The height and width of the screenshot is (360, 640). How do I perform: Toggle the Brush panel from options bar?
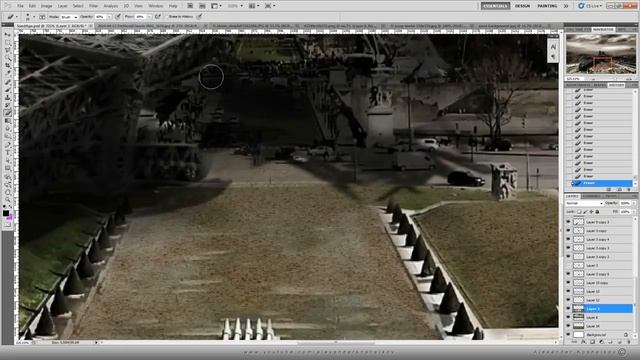pos(42,17)
